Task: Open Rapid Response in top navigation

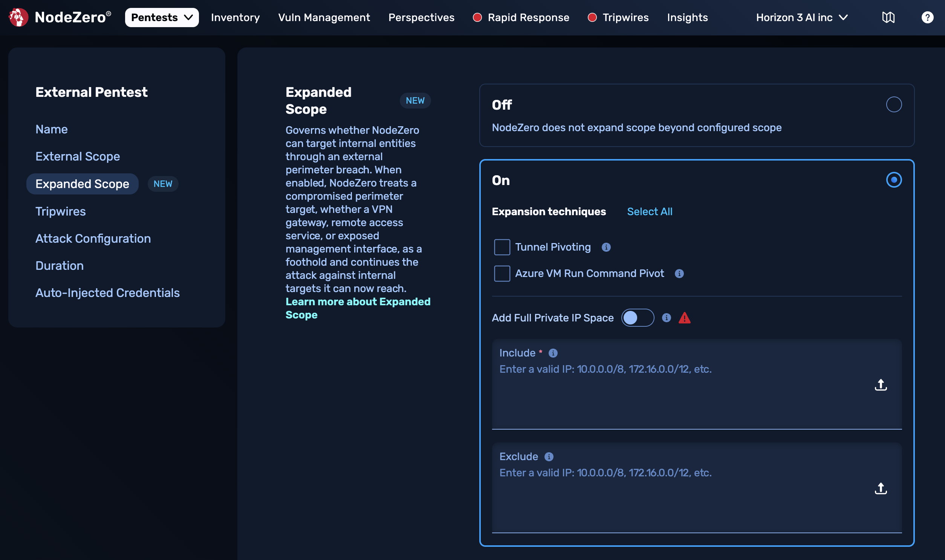Action: 528,17
